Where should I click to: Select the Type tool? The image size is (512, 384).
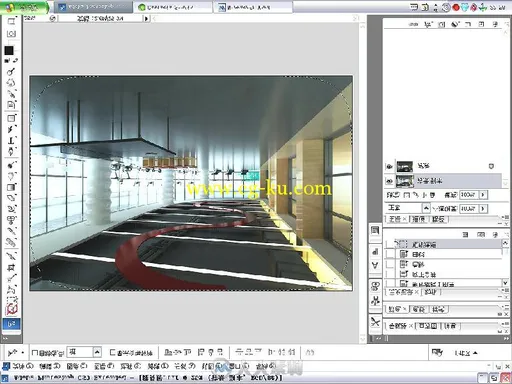(11, 140)
